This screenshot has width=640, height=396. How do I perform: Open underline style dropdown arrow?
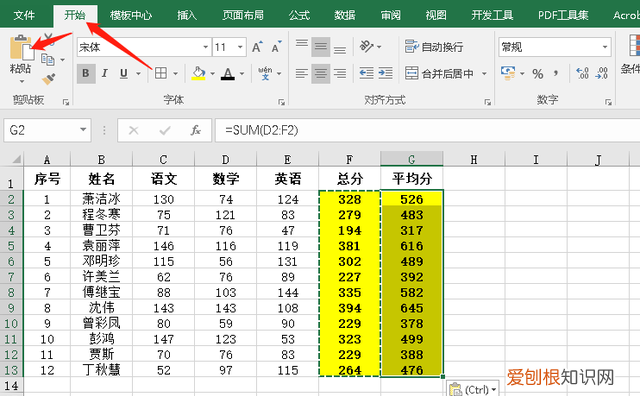(x=138, y=74)
